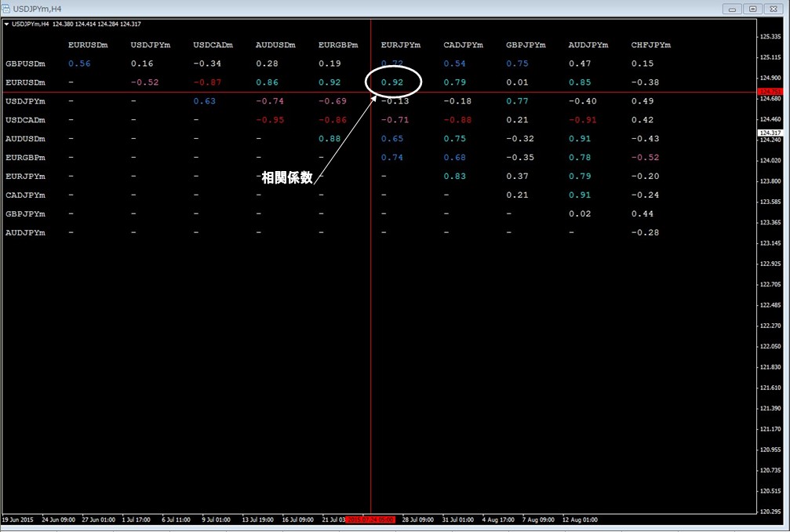Click the red -0.87 in EURUSDm row
The width and height of the screenshot is (790, 532).
pyautogui.click(x=207, y=82)
